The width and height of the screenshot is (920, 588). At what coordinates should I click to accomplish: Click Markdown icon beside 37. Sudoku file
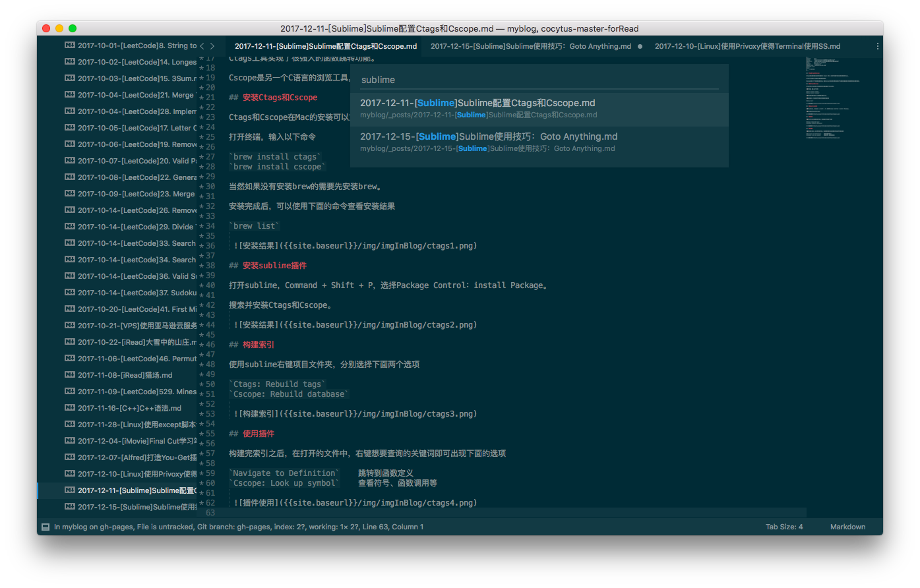click(70, 293)
